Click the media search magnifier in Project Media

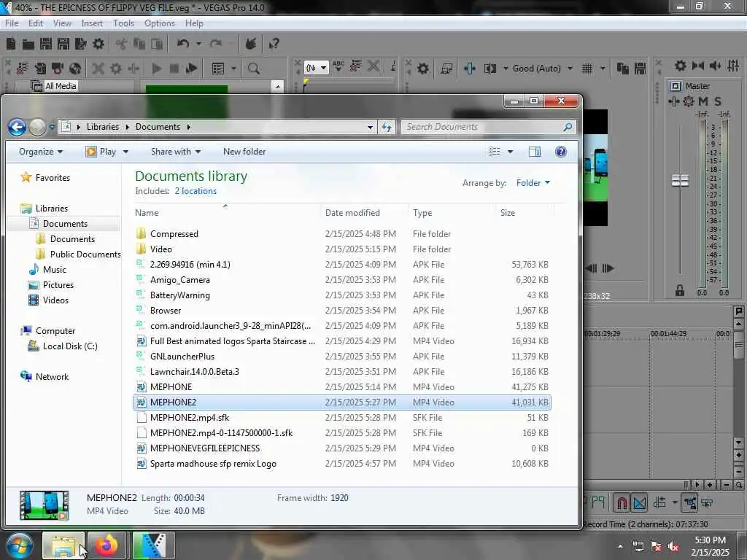(x=253, y=68)
